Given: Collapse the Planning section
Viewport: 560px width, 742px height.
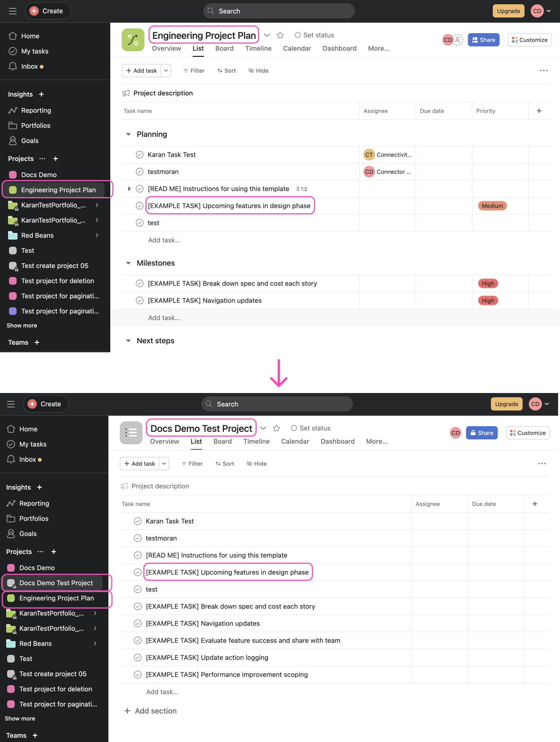Looking at the screenshot, I should pyautogui.click(x=128, y=134).
